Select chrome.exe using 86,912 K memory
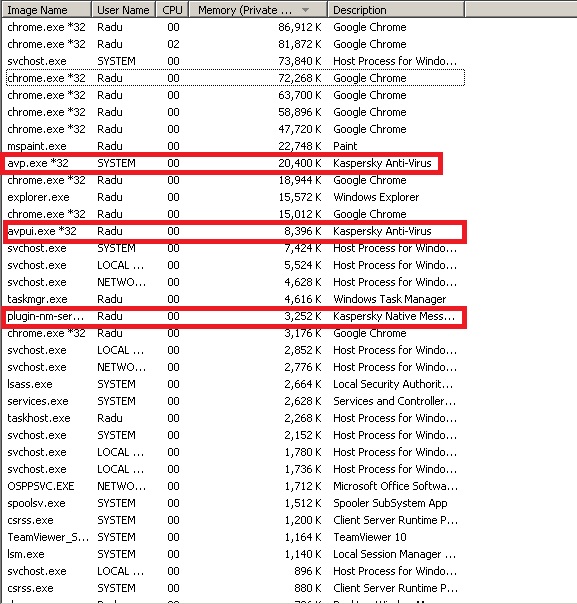577x604 pixels. (x=233, y=27)
